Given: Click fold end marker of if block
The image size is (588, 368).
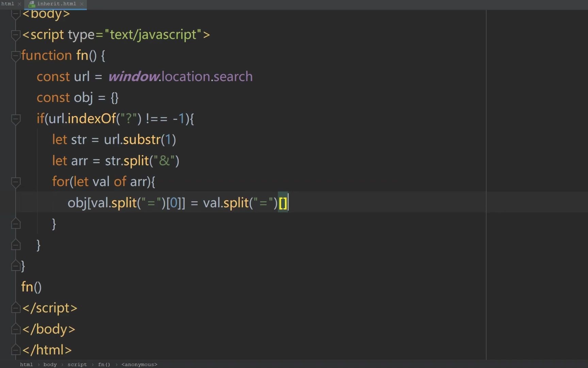Looking at the screenshot, I should click(x=15, y=245).
